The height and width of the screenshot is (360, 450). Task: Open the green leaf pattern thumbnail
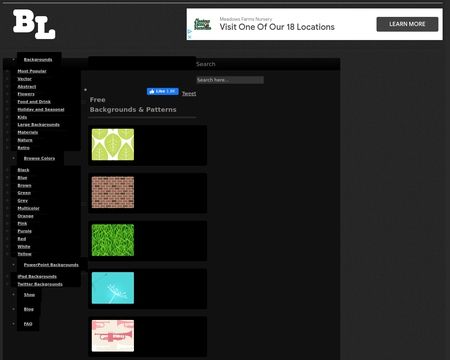[x=113, y=144]
